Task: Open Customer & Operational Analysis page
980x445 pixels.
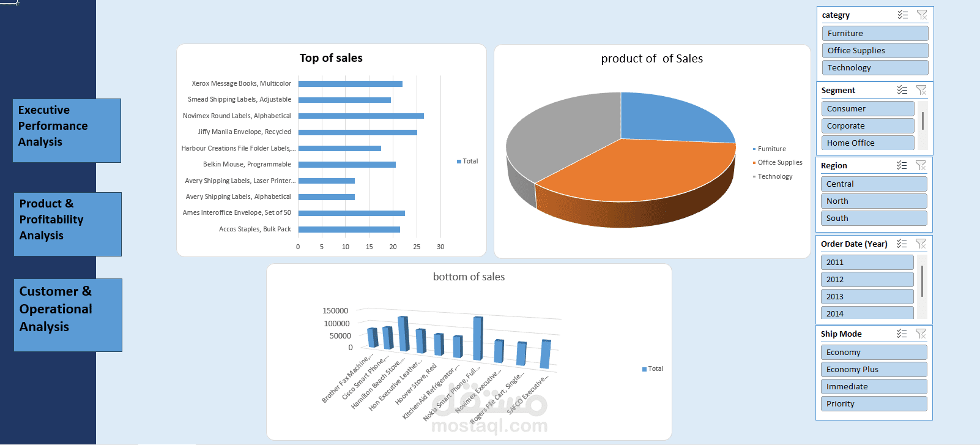Action: (x=68, y=315)
